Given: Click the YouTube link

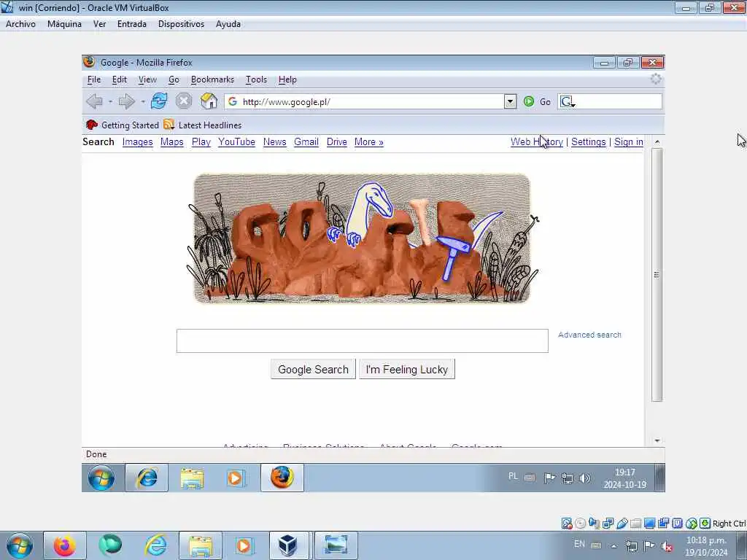Looking at the screenshot, I should pyautogui.click(x=237, y=142).
